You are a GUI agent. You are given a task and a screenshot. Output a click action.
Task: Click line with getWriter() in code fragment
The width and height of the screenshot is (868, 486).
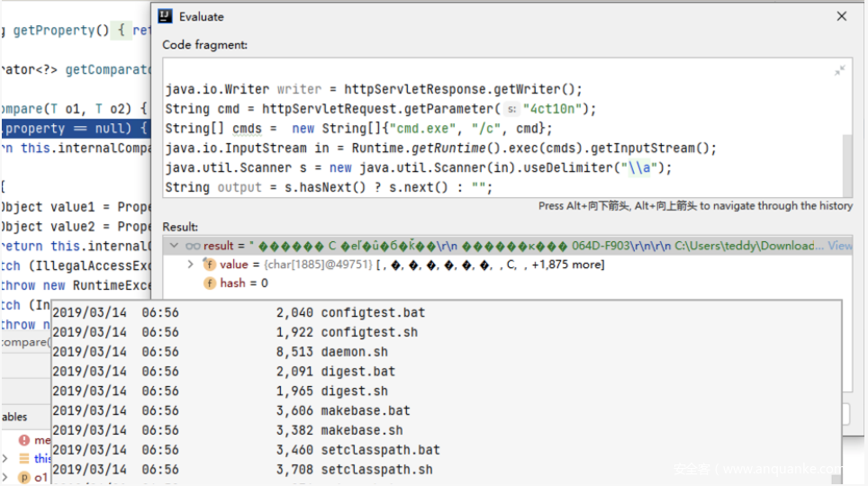tap(374, 89)
